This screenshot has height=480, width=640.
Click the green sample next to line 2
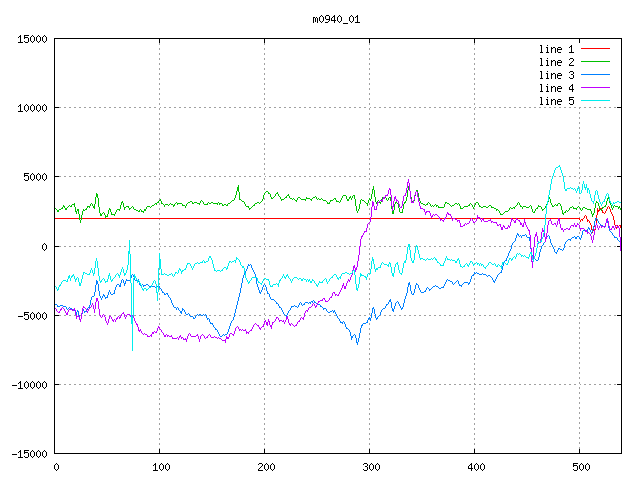[x=595, y=62]
